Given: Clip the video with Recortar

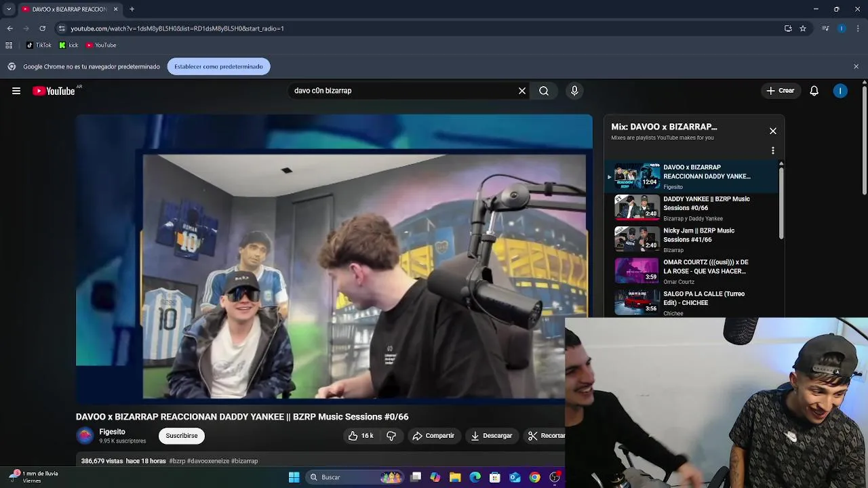Looking at the screenshot, I should 545,436.
